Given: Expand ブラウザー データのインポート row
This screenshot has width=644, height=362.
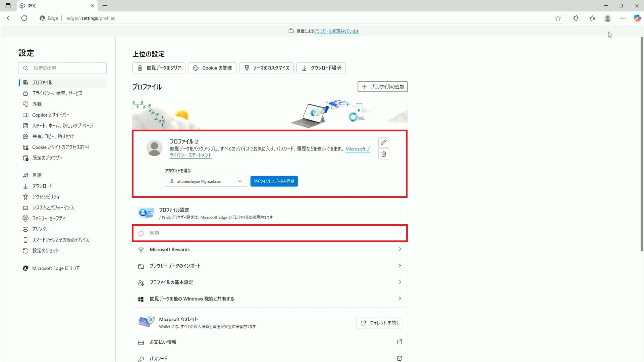Looking at the screenshot, I should pyautogui.click(x=270, y=266).
